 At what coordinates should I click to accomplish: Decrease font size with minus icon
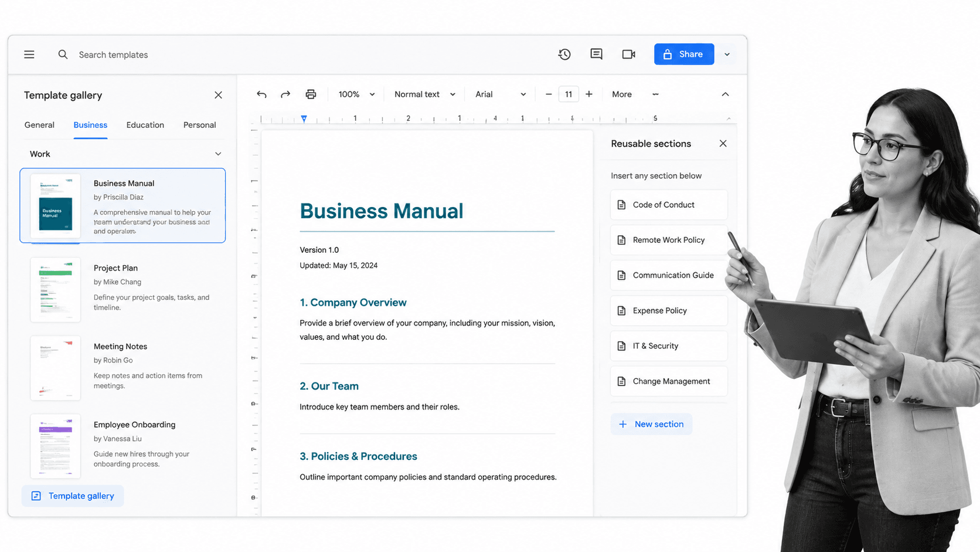click(549, 94)
